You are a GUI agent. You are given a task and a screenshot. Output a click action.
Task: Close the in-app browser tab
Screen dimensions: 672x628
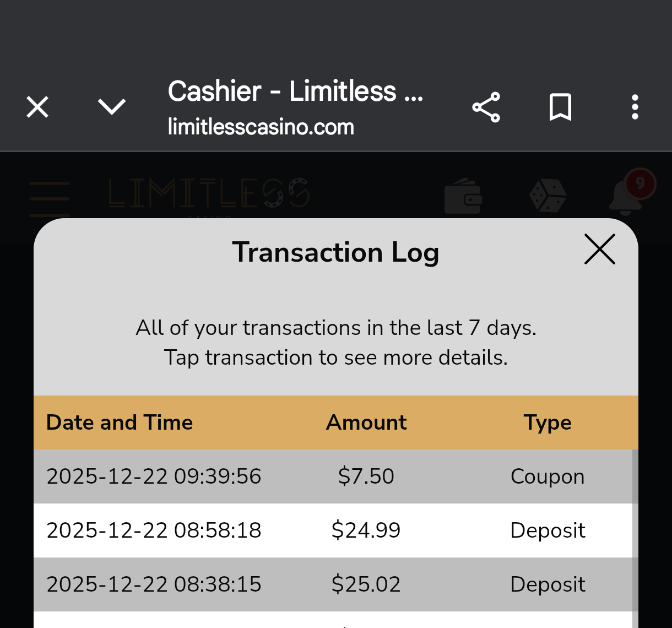[x=37, y=107]
